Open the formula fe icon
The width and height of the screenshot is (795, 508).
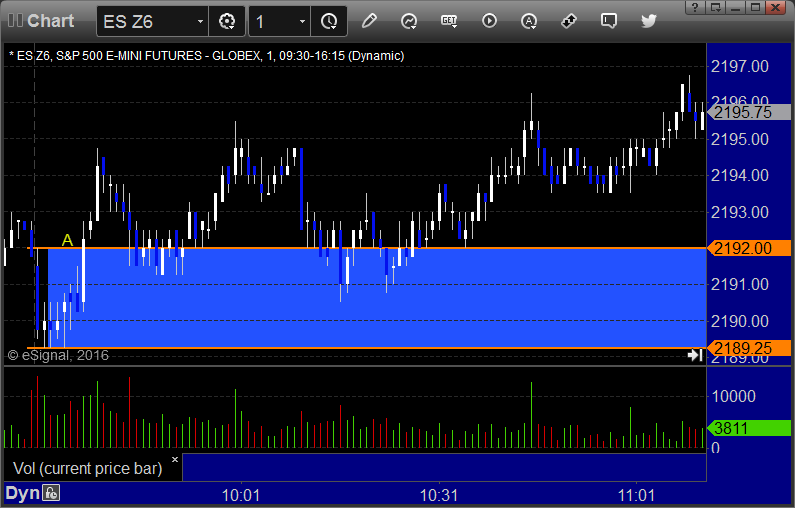click(51, 493)
